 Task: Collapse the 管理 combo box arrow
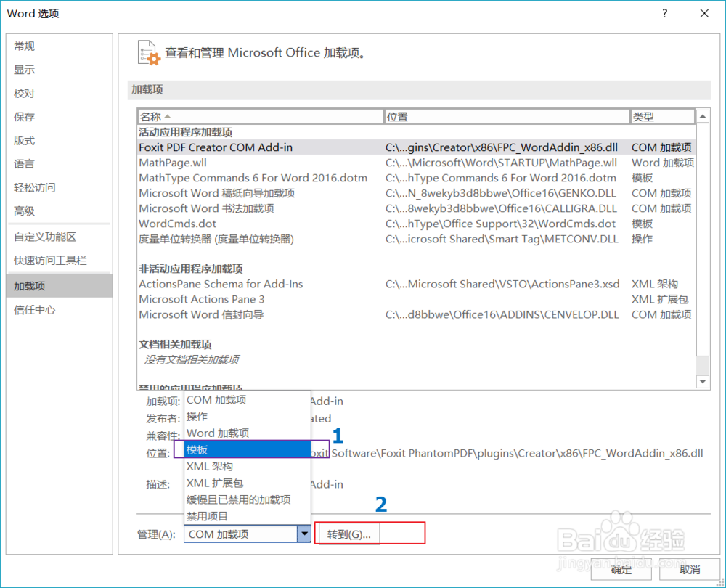303,534
